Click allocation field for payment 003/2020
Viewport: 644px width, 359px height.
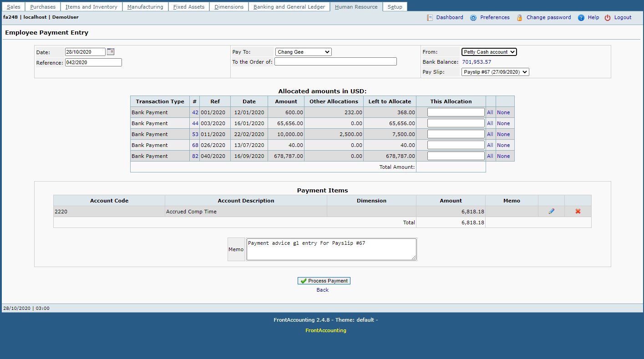coord(456,123)
